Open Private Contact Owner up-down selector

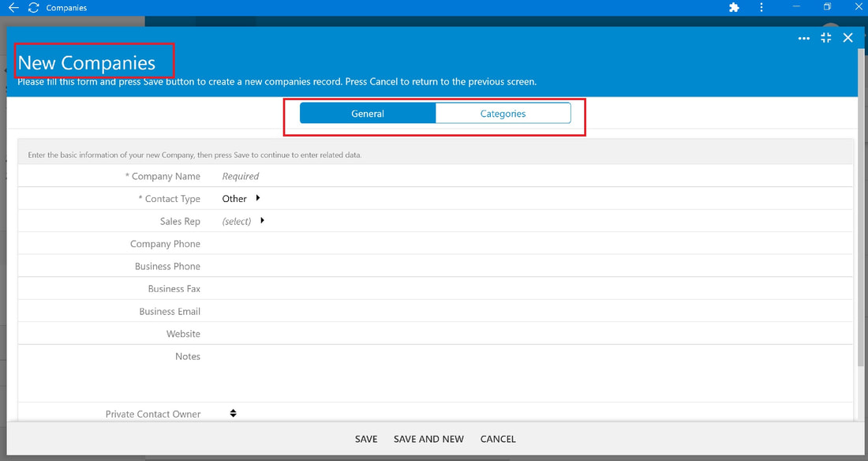click(233, 414)
